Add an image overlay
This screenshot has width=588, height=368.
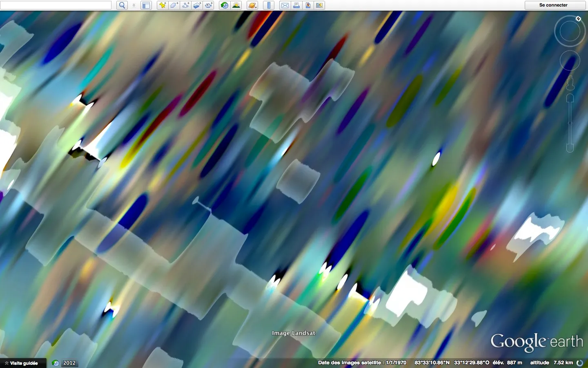click(197, 5)
